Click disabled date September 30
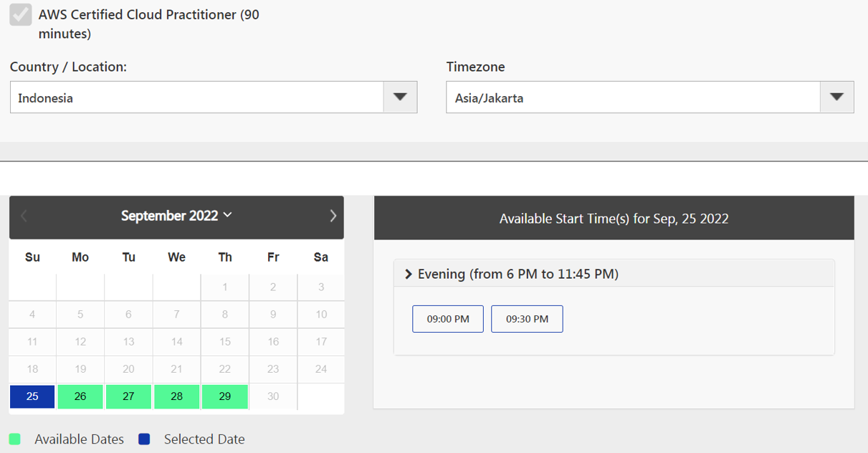Image resolution: width=868 pixels, height=453 pixels. (273, 396)
